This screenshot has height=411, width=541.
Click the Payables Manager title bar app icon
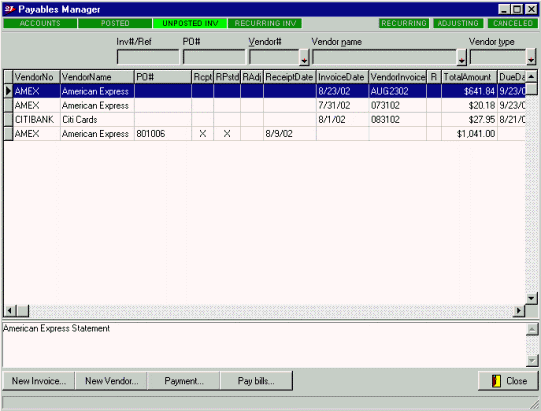10,9
